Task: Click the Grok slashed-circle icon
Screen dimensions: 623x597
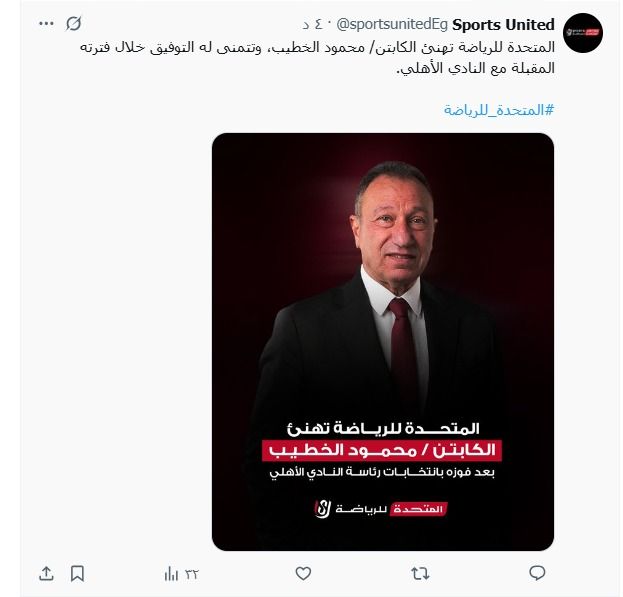Action: [73, 23]
